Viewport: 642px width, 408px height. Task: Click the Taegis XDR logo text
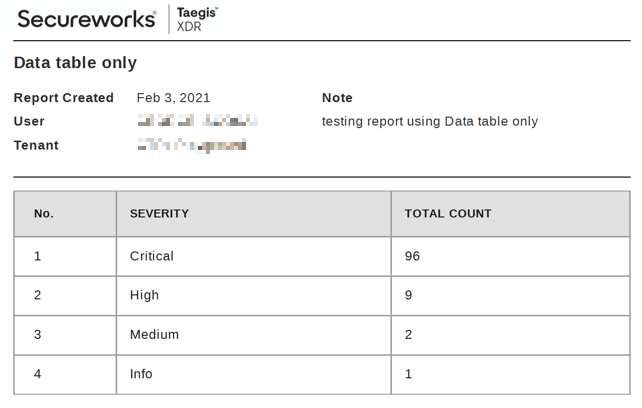click(x=197, y=19)
